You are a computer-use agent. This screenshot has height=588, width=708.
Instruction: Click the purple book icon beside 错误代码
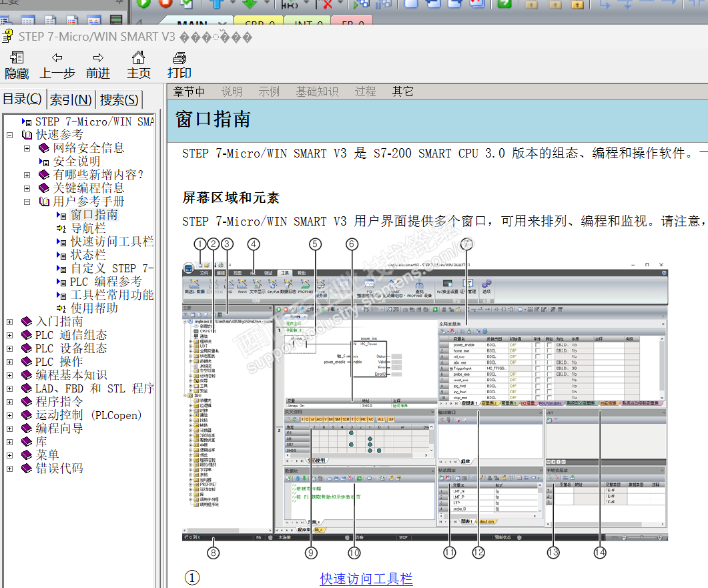(x=27, y=469)
